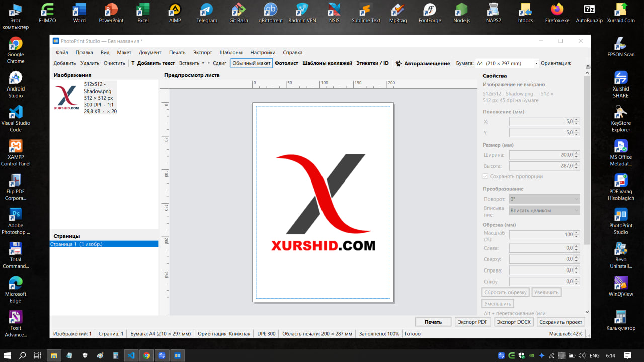Open PhotoPrint Studio desktop icon
Image resolution: width=644 pixels, height=362 pixels.
tap(621, 221)
